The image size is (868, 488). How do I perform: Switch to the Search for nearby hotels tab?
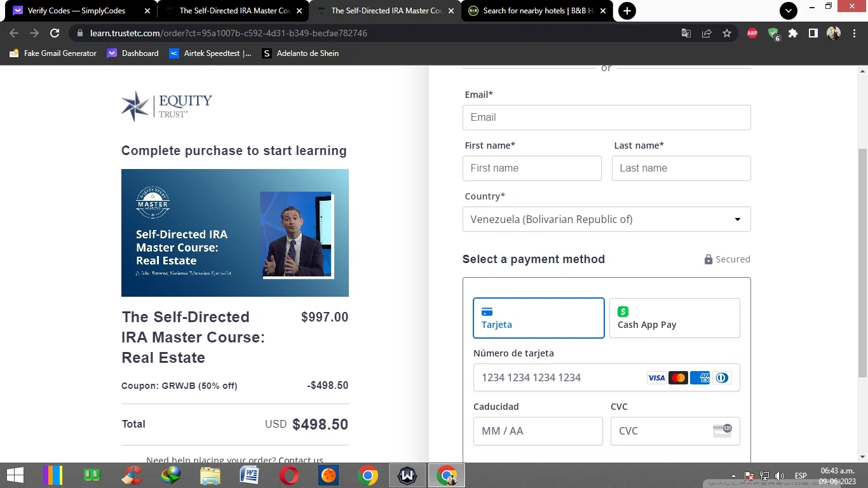coord(538,11)
